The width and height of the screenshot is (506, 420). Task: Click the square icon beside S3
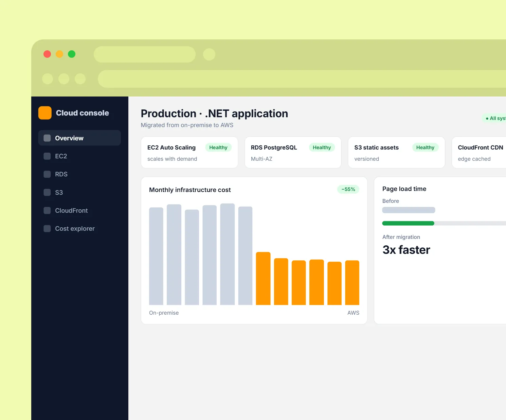(47, 192)
